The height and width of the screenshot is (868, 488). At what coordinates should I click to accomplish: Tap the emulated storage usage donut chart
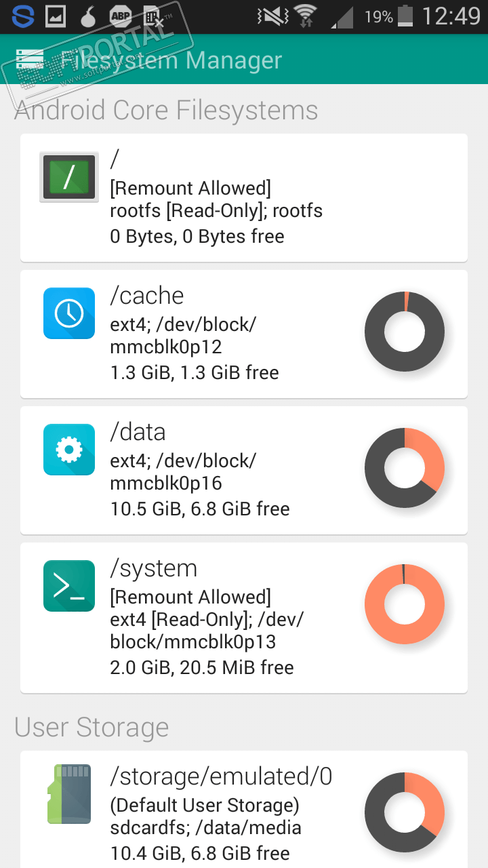click(404, 812)
